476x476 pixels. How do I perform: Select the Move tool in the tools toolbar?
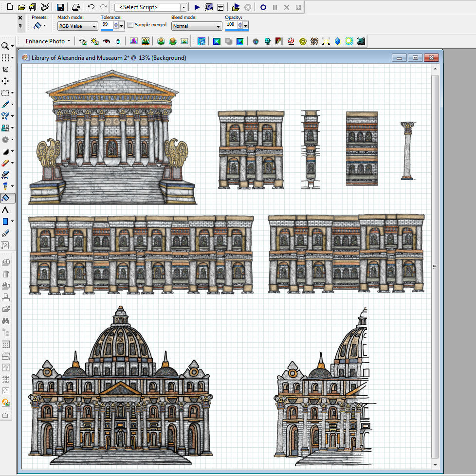[x=5, y=81]
